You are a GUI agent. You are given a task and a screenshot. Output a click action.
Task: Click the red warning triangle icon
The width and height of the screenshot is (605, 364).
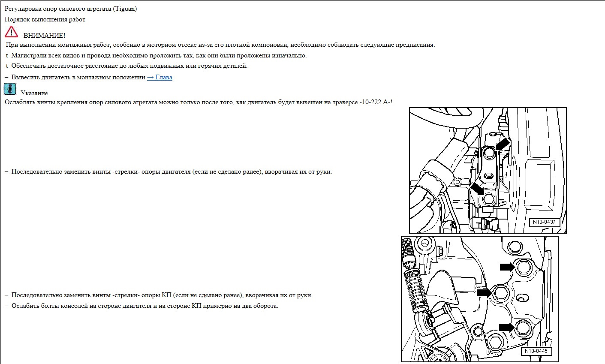[12, 32]
